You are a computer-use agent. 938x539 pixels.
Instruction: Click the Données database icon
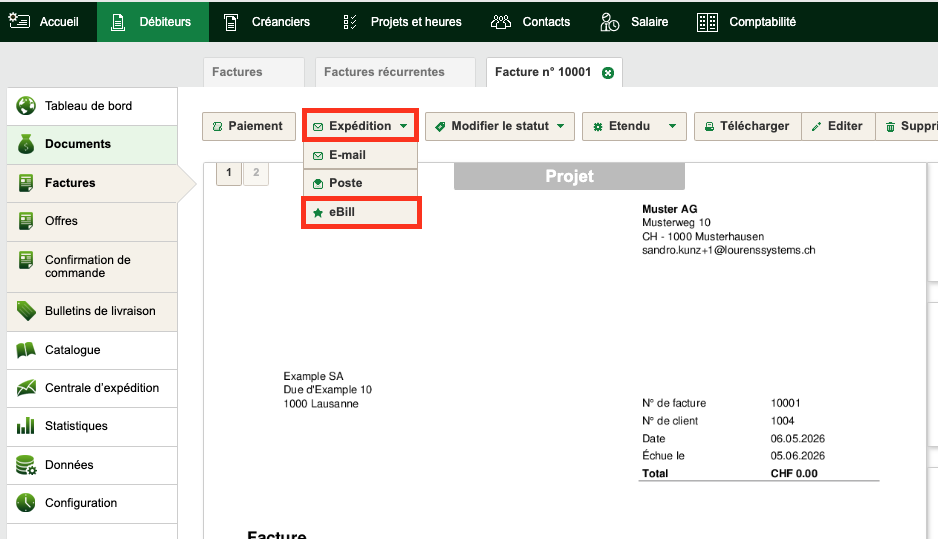pyautogui.click(x=26, y=465)
